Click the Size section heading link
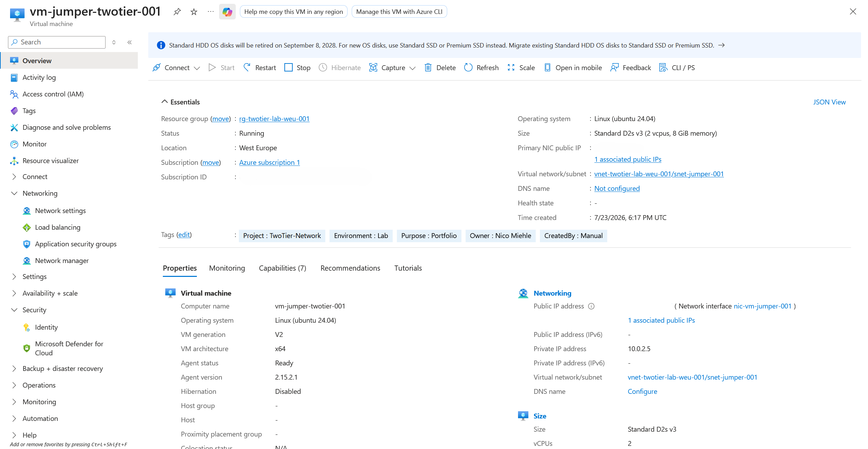The height and width of the screenshot is (449, 868). pos(540,416)
